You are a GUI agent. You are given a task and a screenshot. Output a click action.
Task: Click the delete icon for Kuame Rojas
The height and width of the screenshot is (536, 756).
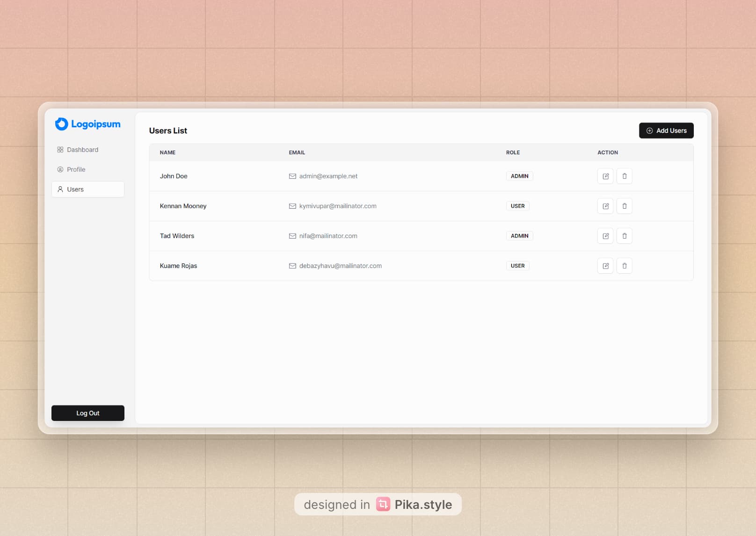click(x=625, y=266)
